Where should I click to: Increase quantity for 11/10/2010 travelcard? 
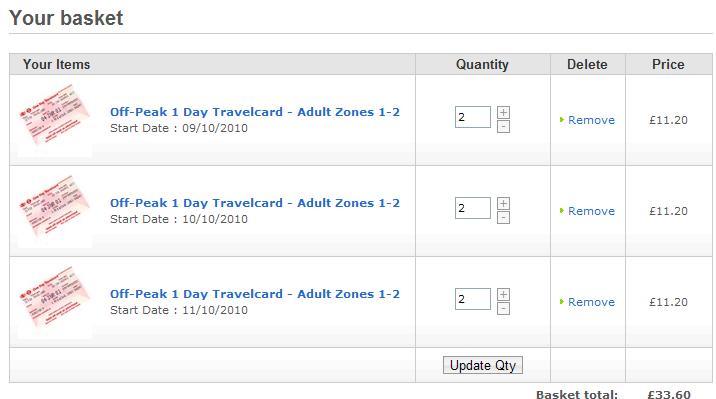point(503,294)
